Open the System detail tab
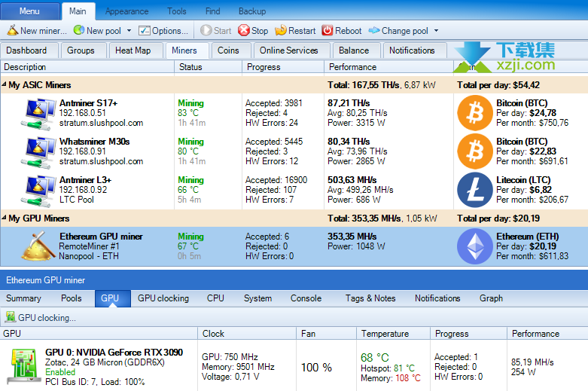The height and width of the screenshot is (391, 588). [257, 298]
